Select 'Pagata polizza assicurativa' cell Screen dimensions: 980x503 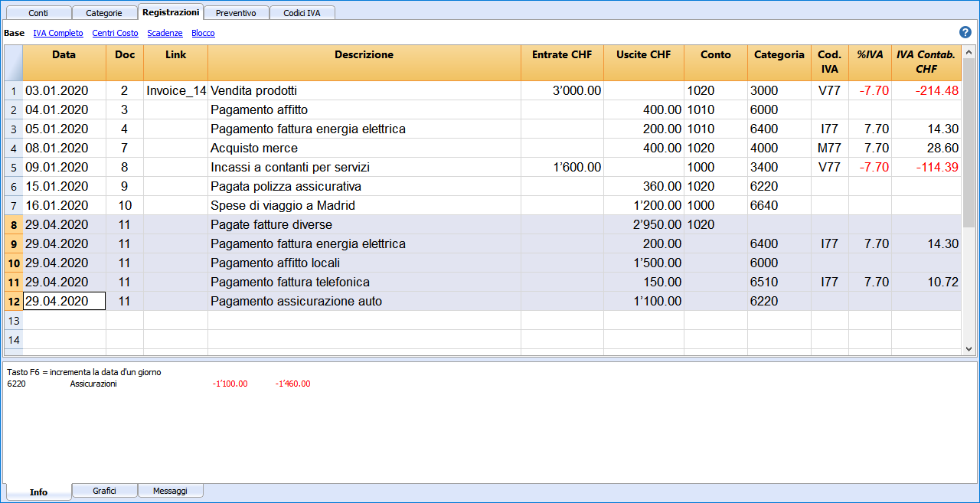click(364, 186)
